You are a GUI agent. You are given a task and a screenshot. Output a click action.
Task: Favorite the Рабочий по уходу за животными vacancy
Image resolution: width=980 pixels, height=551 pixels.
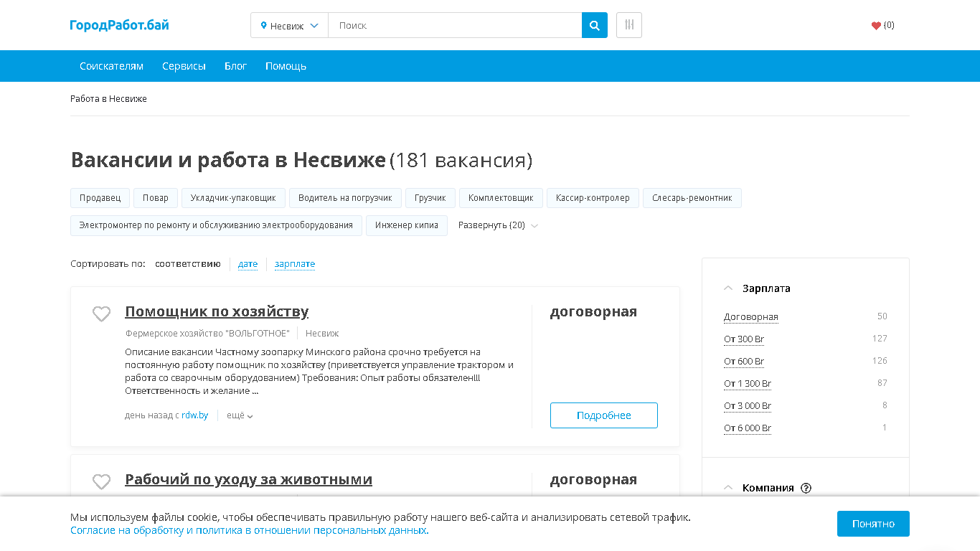(102, 481)
